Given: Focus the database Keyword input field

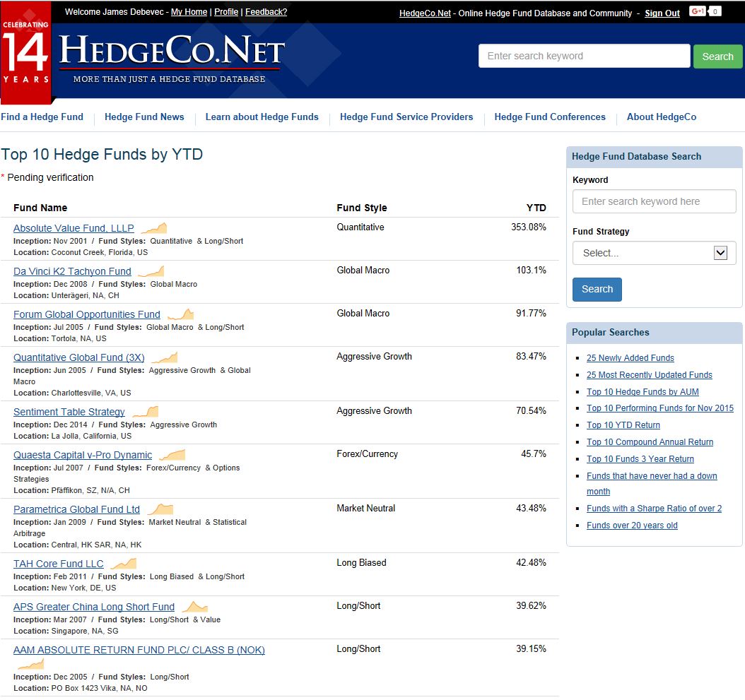Looking at the screenshot, I should [654, 201].
